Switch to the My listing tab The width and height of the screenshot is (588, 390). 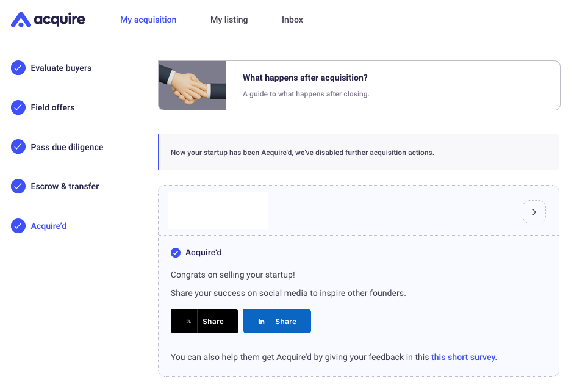click(x=229, y=20)
